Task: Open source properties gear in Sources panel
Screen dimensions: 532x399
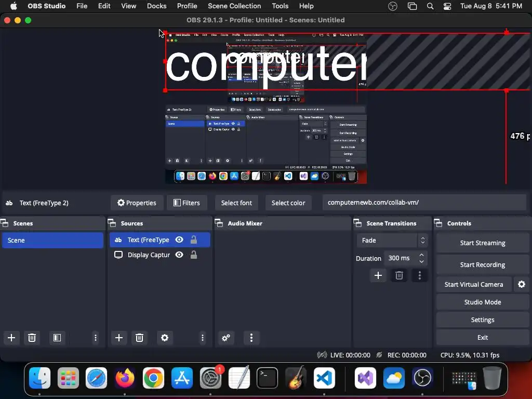Action: point(165,338)
